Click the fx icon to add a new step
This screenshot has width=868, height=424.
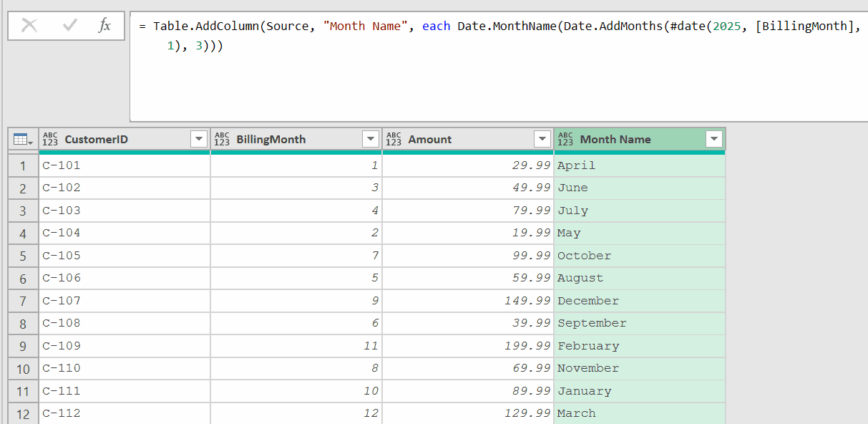[x=104, y=26]
